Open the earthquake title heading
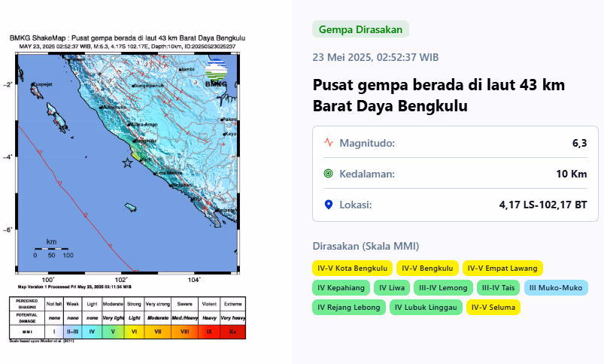The width and height of the screenshot is (604, 364). (439, 96)
